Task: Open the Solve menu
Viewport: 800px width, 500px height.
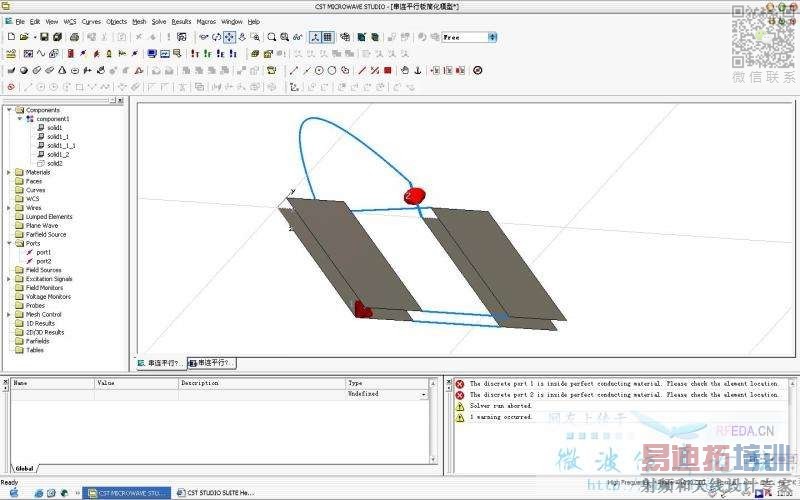Action: (159, 21)
